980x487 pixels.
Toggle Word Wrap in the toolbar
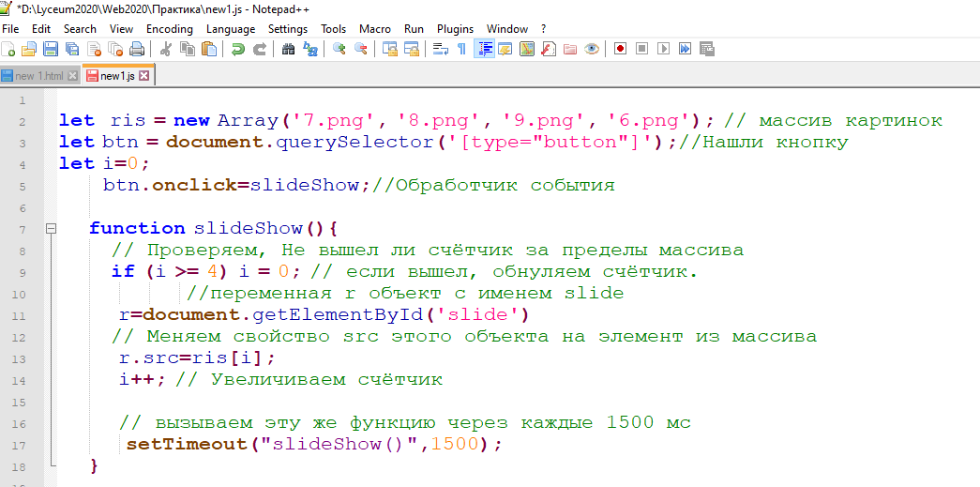(440, 49)
